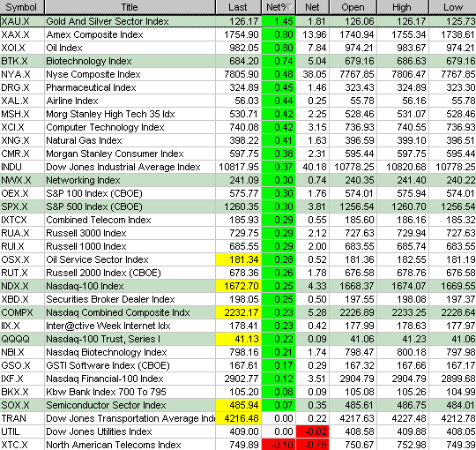Sort by the Net% column header
Screen dimensions: 476x450
click(x=279, y=7)
